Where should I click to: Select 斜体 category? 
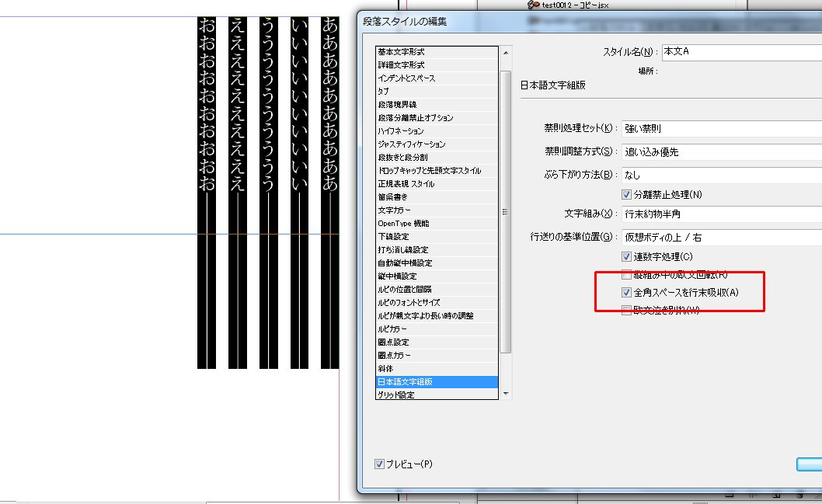pos(437,369)
